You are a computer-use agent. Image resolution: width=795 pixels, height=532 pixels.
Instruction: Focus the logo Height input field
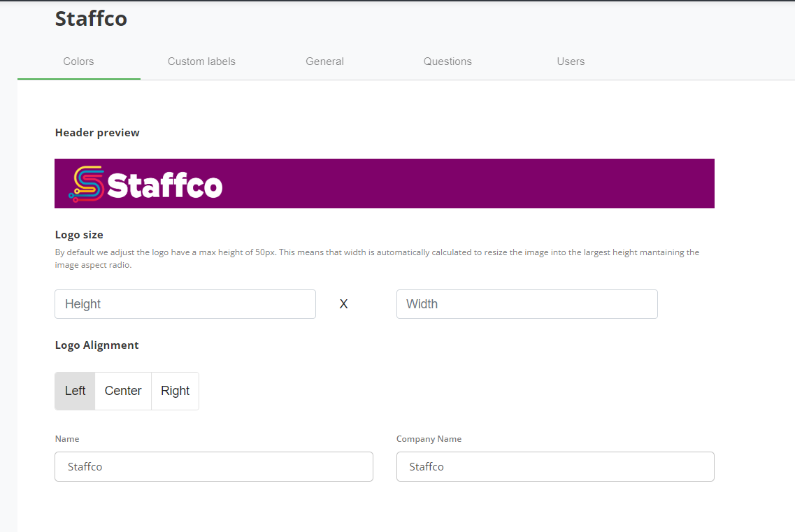pyautogui.click(x=185, y=304)
